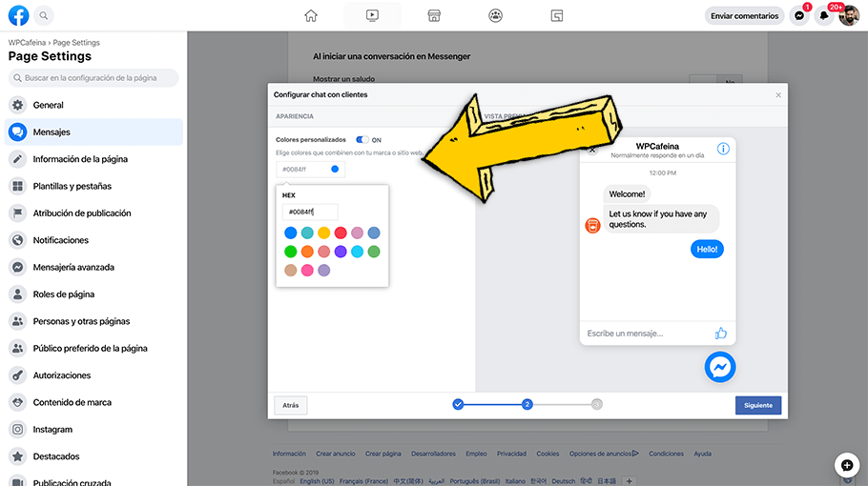Click the Crear anuncio footer link
The width and height of the screenshot is (868, 486).
click(336, 454)
